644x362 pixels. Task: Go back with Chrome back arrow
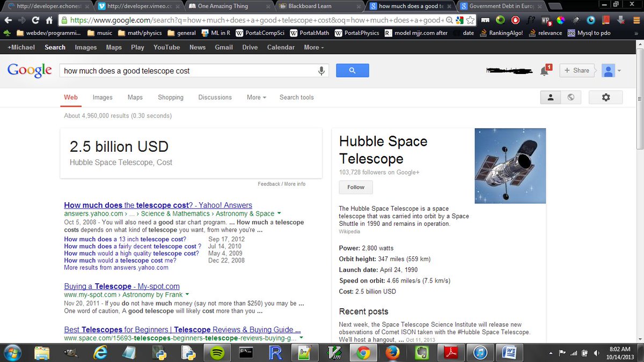click(x=8, y=20)
